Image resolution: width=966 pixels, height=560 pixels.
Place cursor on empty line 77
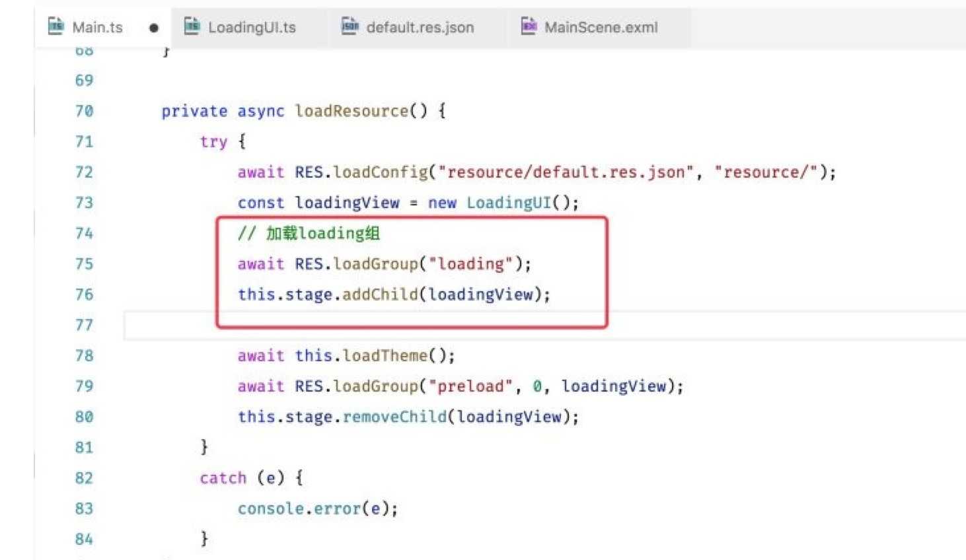pyautogui.click(x=544, y=325)
